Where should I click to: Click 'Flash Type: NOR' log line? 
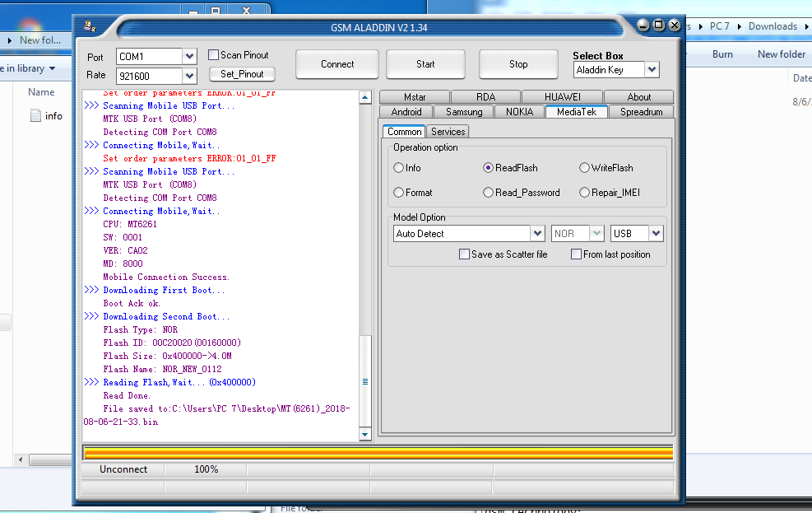click(x=141, y=329)
